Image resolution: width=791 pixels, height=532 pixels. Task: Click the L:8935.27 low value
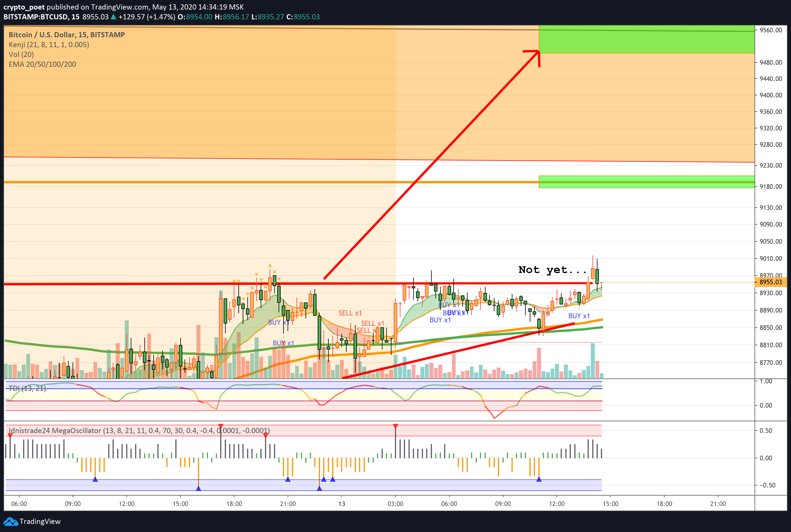tap(268, 17)
